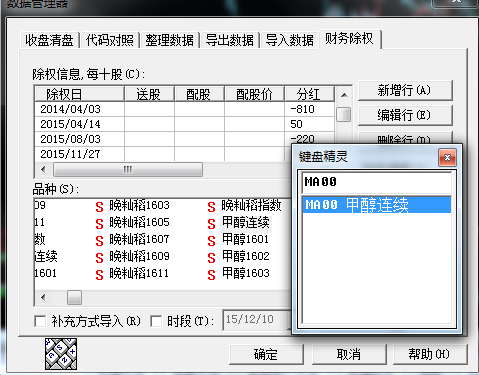Click the red S icon beside 甲醇1603
The image size is (479, 375).
(211, 275)
